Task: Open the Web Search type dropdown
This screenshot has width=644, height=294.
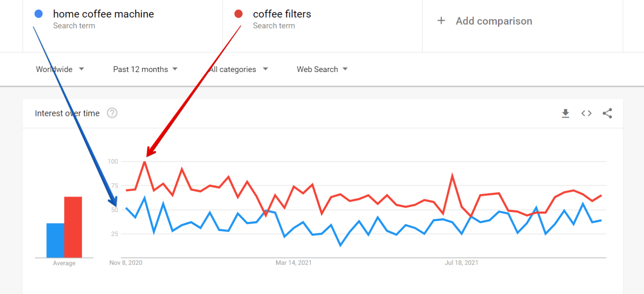Action: click(322, 69)
